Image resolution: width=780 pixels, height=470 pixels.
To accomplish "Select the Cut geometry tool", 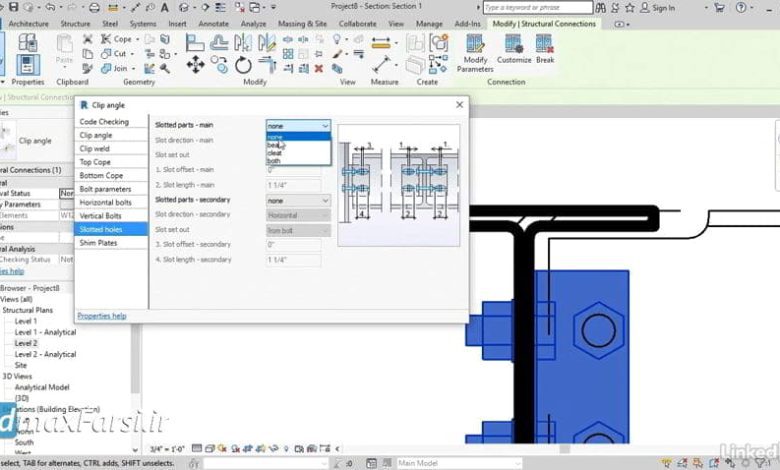I will click(114, 53).
